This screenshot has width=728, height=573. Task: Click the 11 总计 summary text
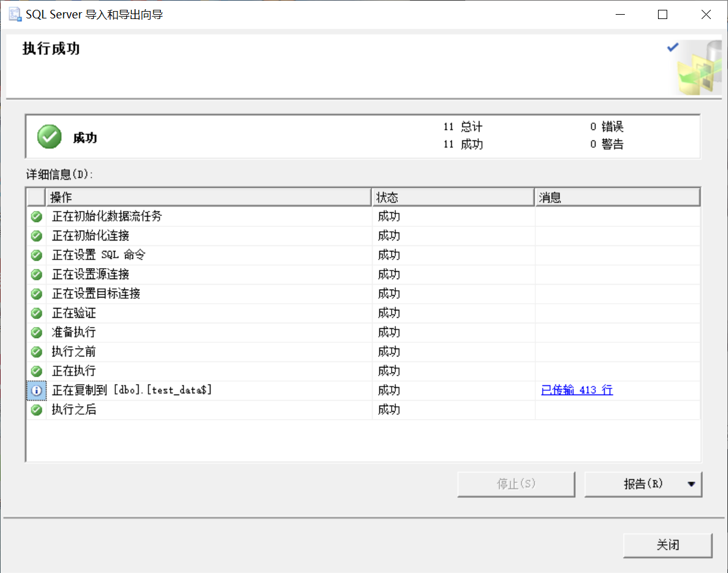(463, 126)
